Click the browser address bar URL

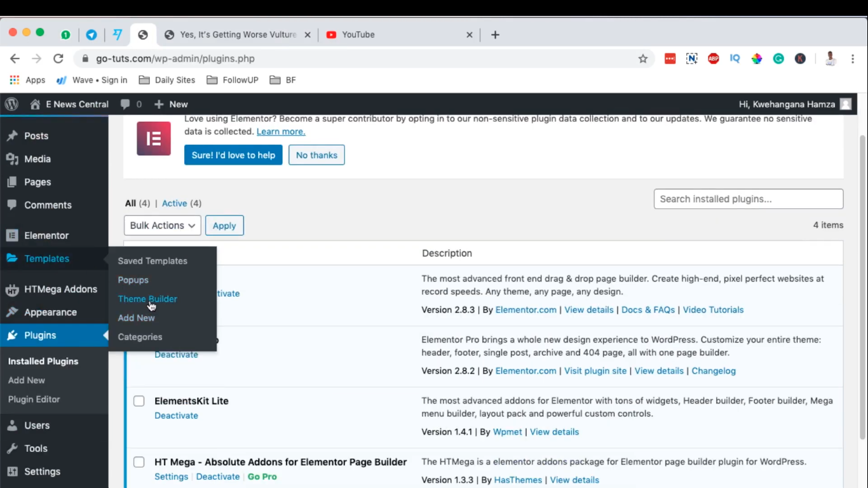click(x=175, y=58)
